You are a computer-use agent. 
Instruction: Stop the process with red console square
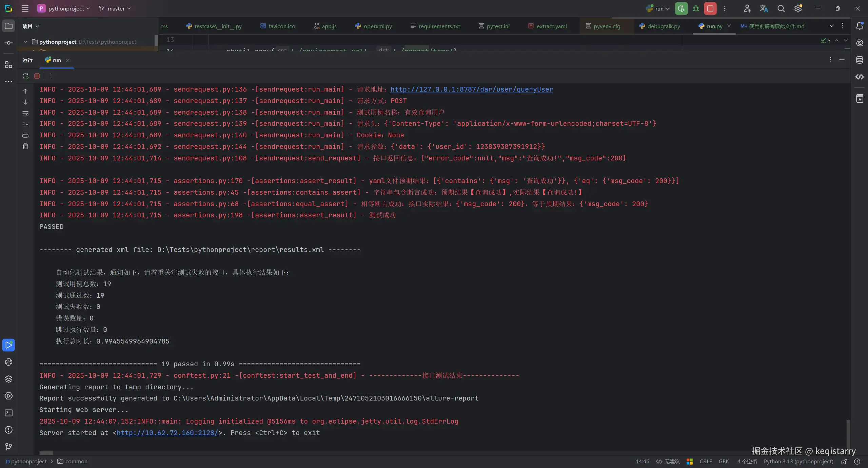(37, 76)
